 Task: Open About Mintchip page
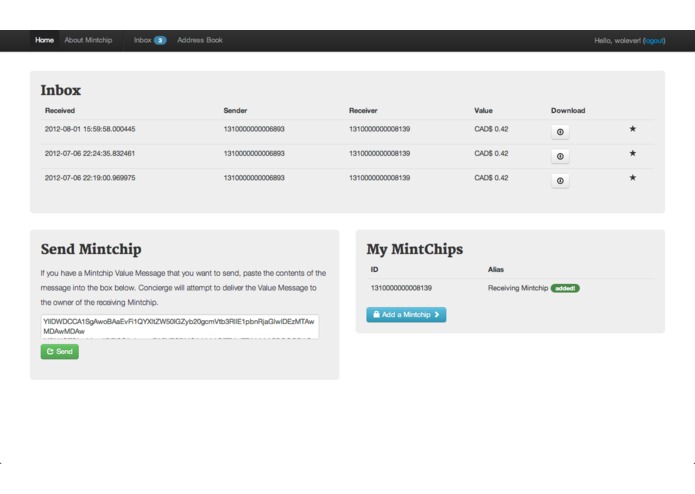coord(88,40)
